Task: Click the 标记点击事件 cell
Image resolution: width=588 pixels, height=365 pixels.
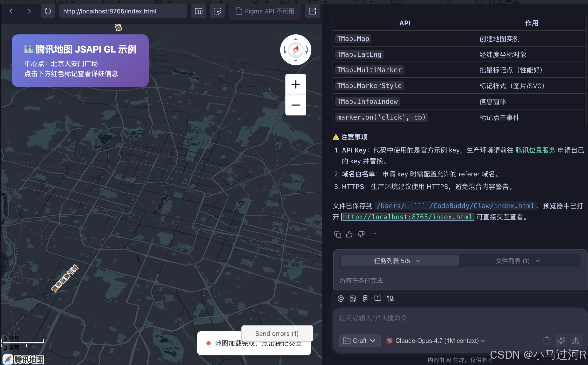Action: tap(532, 117)
